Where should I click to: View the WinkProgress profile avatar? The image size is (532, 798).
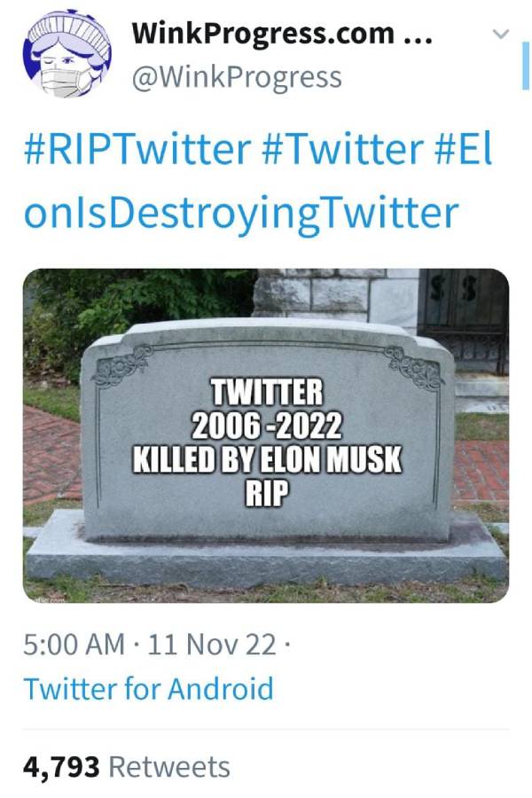66,49
